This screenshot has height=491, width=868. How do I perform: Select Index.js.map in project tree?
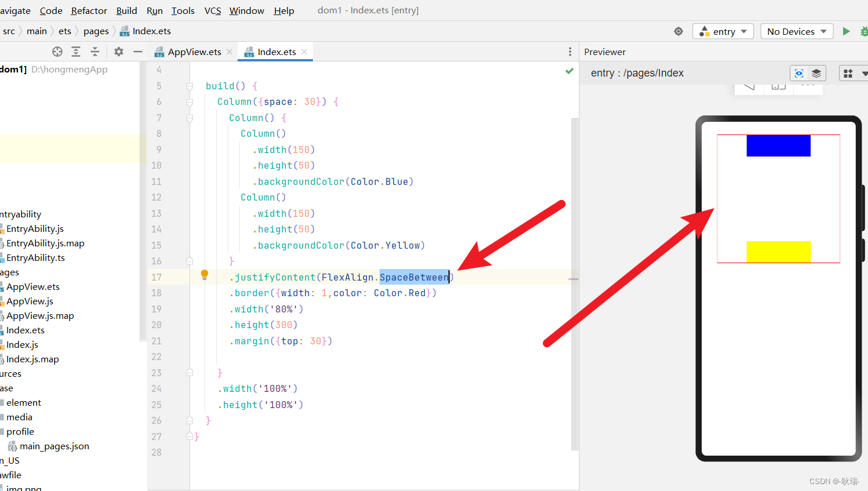pos(32,359)
